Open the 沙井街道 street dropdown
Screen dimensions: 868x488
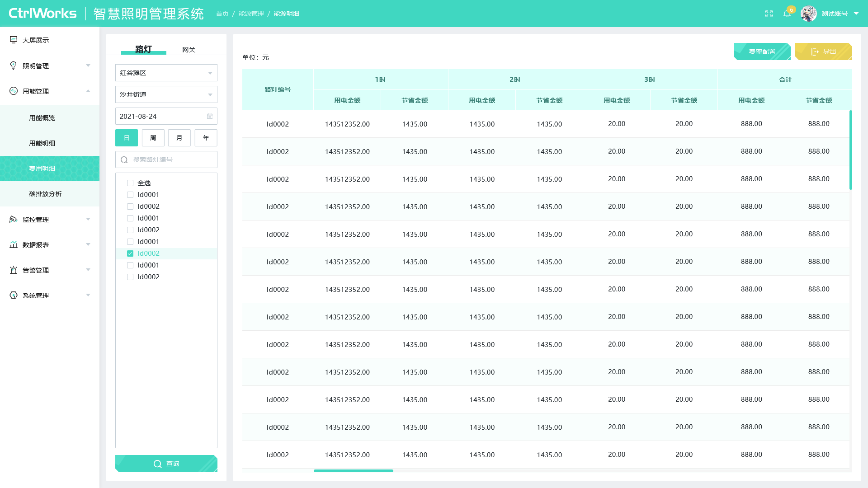(x=166, y=94)
